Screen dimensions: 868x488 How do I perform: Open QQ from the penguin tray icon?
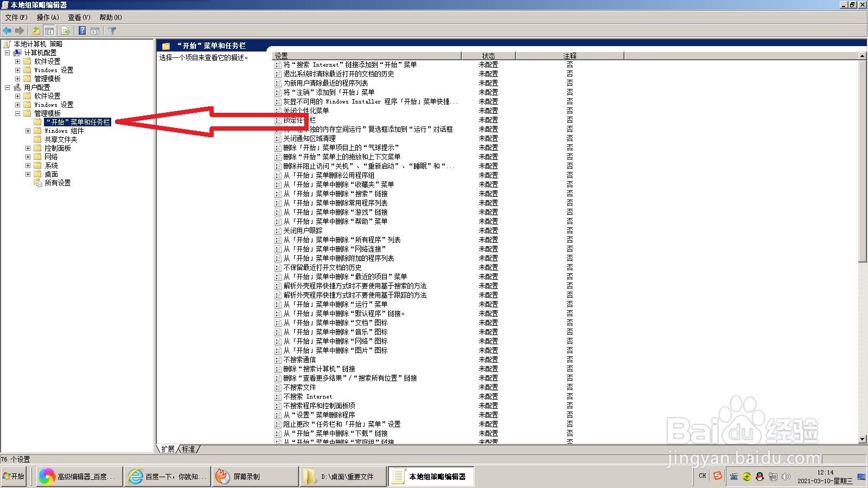point(759,476)
